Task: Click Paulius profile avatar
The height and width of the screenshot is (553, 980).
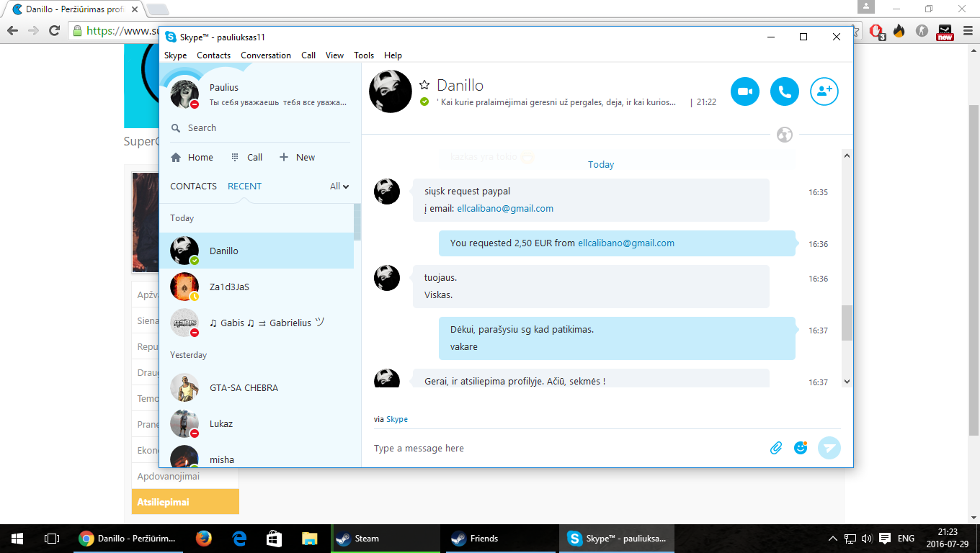Action: tap(184, 94)
